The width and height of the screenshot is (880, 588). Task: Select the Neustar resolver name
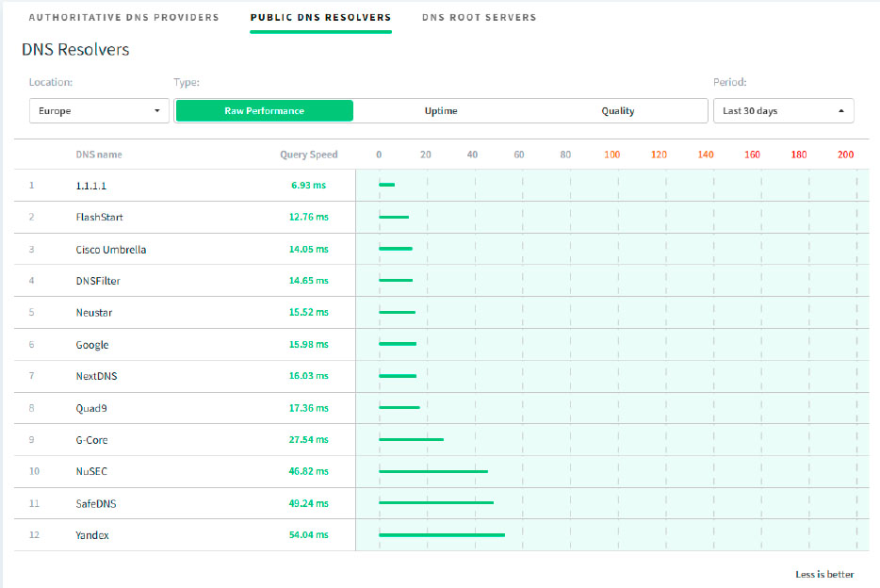pos(94,313)
